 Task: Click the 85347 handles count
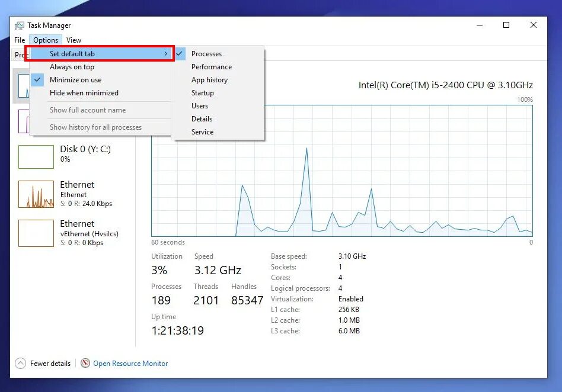(x=247, y=300)
